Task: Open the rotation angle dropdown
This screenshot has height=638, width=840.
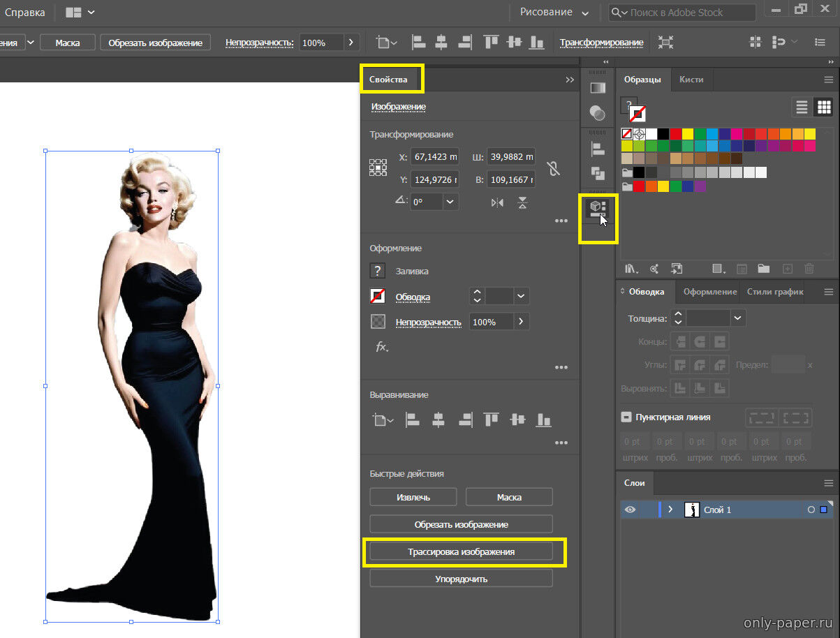Action: (450, 202)
